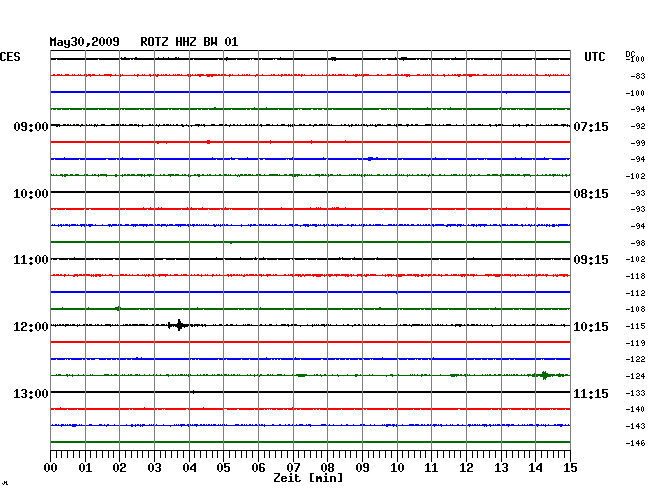Click the 13:00 local time label
Screen dimensions: 650x494
click(31, 393)
